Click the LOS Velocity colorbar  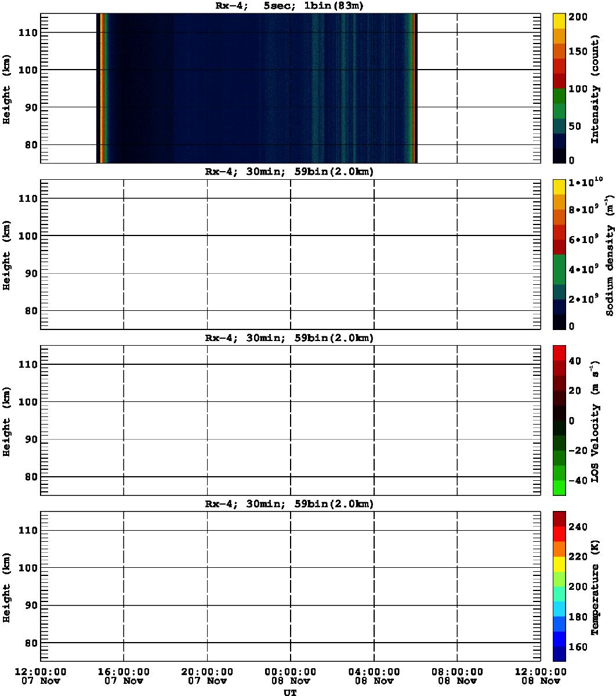(x=559, y=420)
